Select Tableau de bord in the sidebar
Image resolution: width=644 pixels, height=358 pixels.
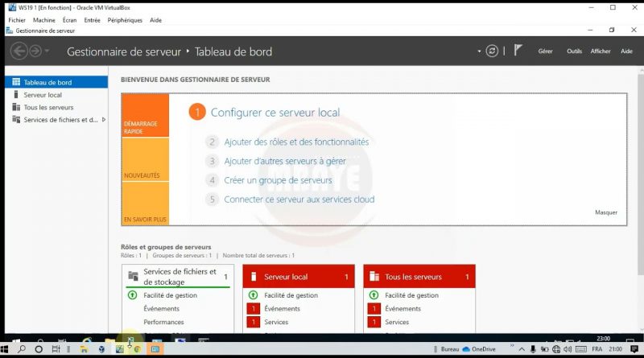(x=56, y=82)
